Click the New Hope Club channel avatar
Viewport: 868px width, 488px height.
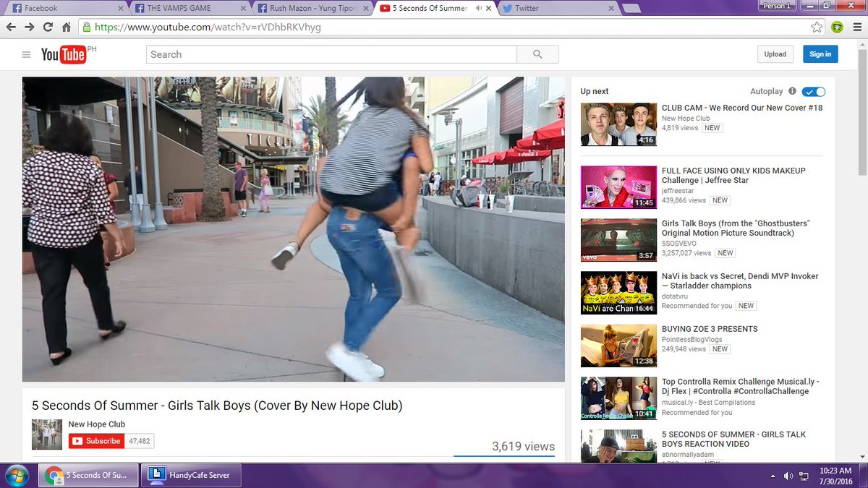pos(47,435)
